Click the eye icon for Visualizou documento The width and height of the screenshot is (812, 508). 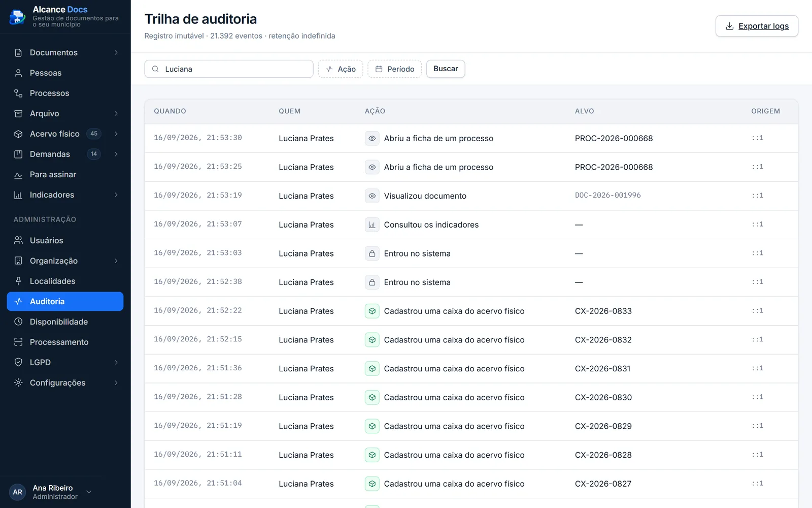[x=372, y=196]
